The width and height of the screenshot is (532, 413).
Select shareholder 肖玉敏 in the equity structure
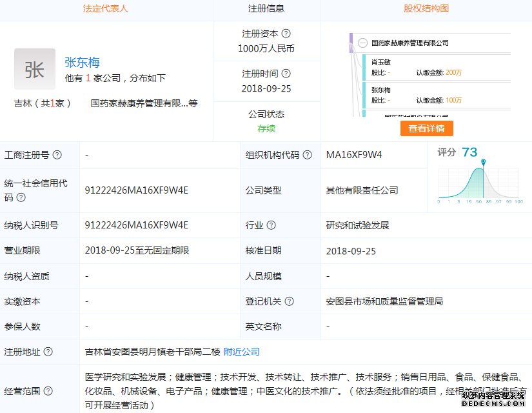pos(381,62)
